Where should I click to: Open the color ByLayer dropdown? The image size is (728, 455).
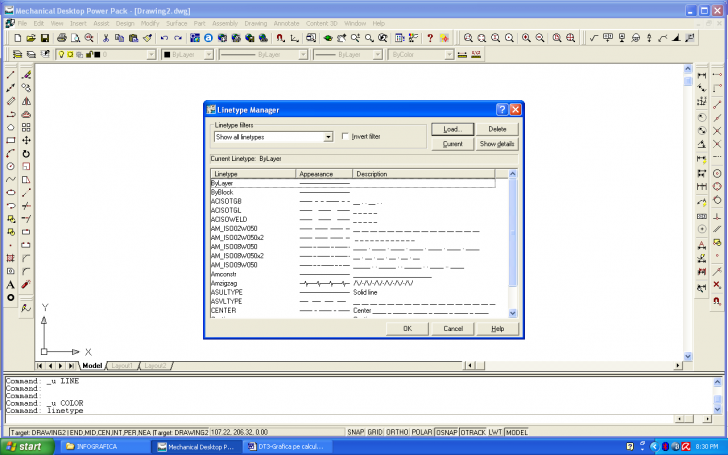[209, 55]
